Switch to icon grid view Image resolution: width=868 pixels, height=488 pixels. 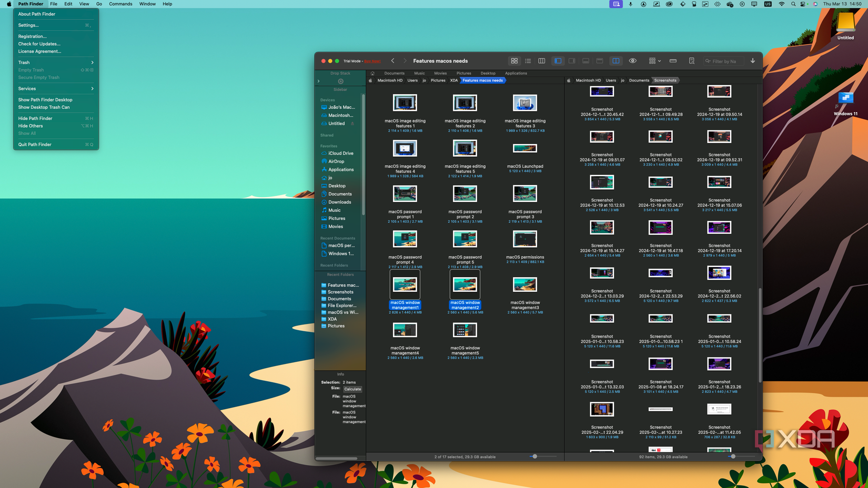coord(514,61)
